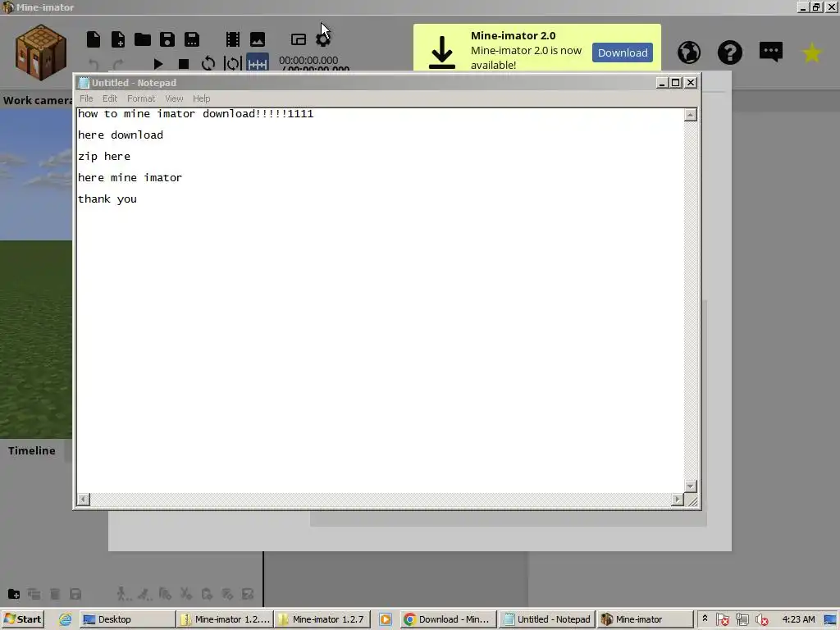Click the run cycle keyframe icon
The height and width of the screenshot is (630, 840).
point(144,594)
